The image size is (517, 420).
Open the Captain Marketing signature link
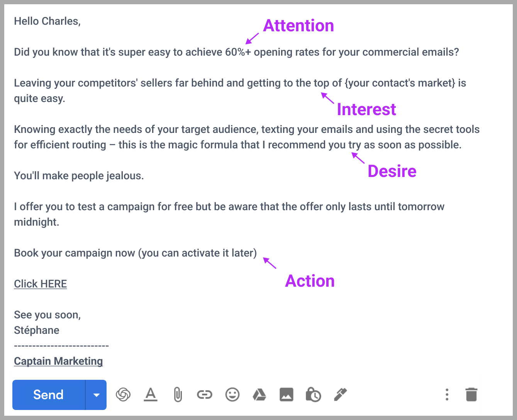point(58,361)
